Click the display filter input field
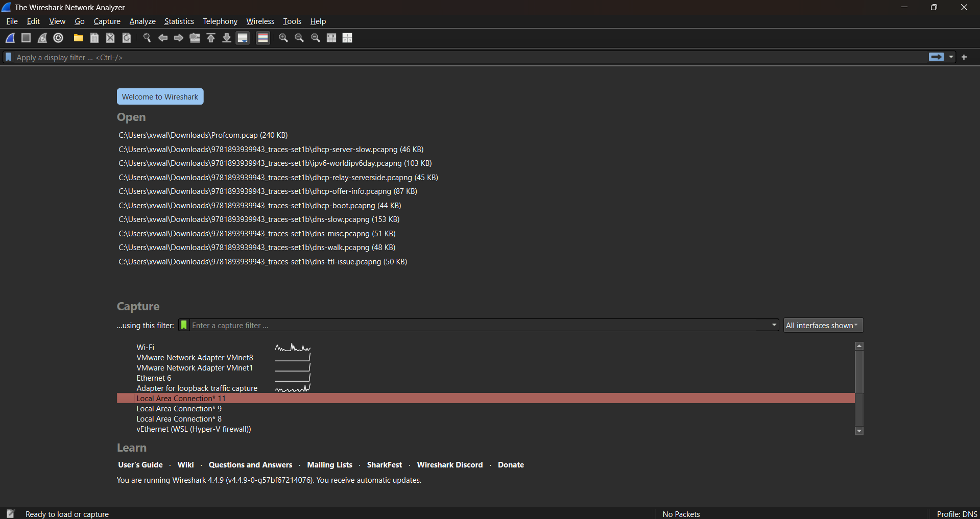980x519 pixels. click(x=470, y=57)
